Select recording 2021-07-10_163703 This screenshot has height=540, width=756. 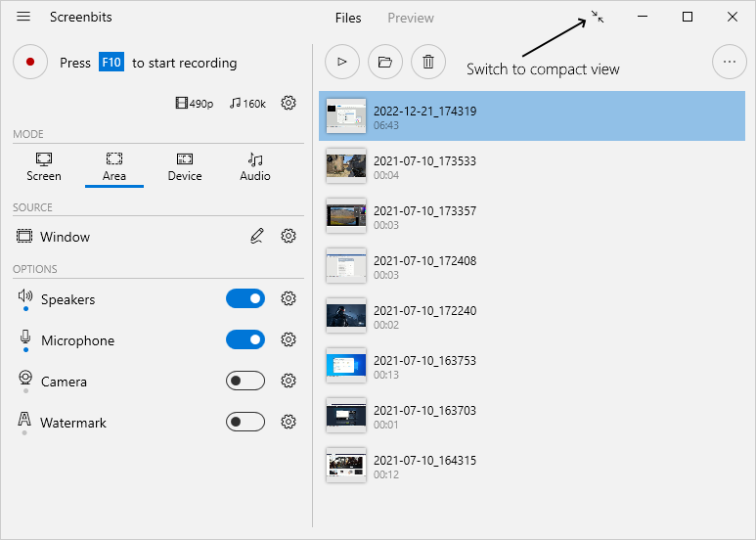click(x=532, y=416)
